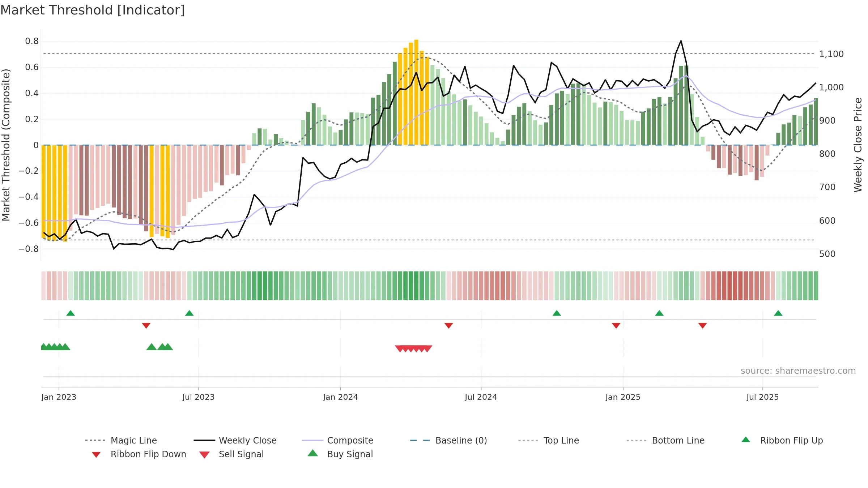Click the Ribbon Flip Up marker after Jul 2025
This screenshot has height=488, width=868.
(x=778, y=313)
